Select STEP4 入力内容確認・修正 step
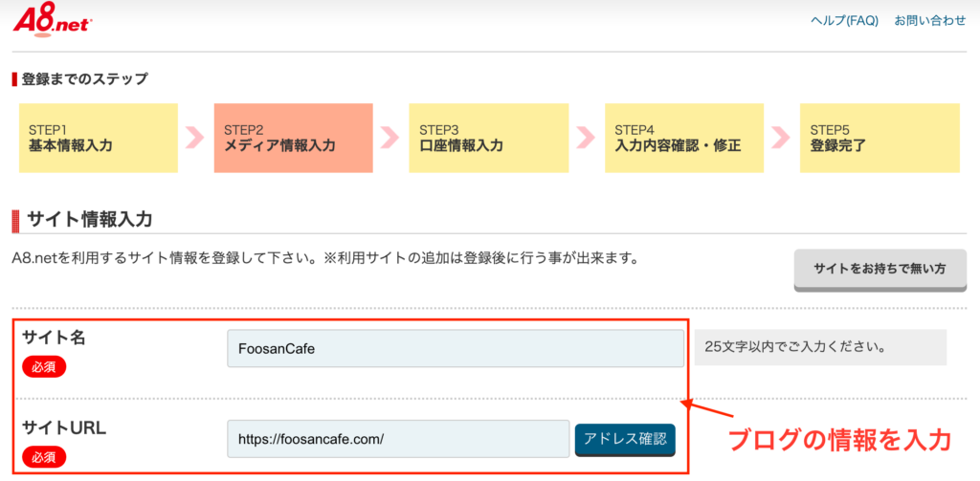The width and height of the screenshot is (980, 481). 683,138
